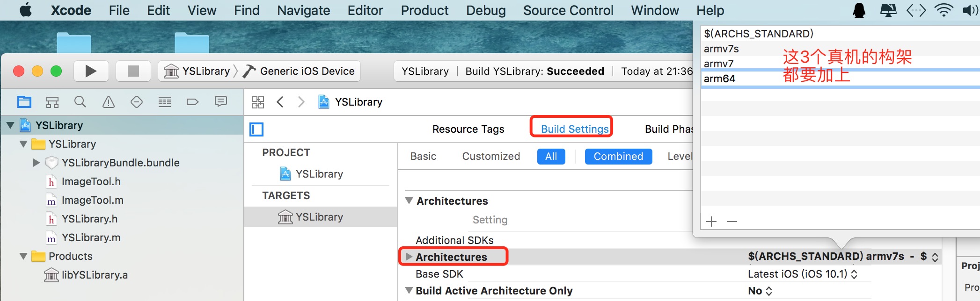Toggle the All settings filter
The width and height of the screenshot is (980, 301).
pos(551,156)
